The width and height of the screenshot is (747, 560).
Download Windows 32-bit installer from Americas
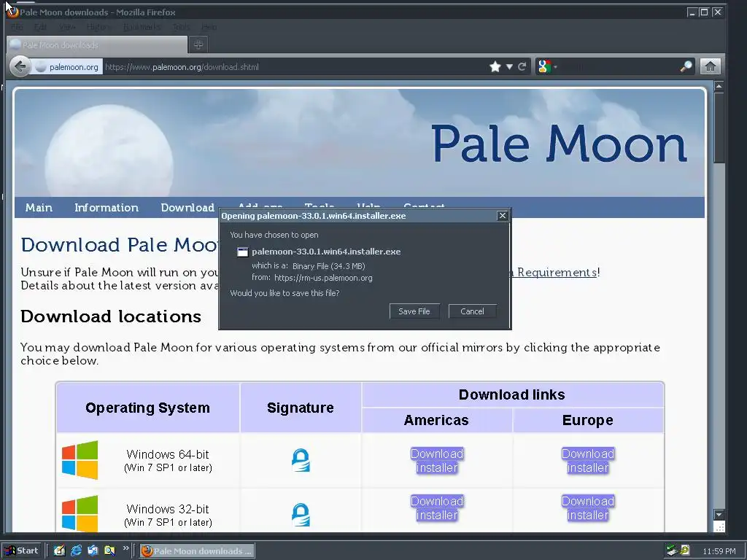pyautogui.click(x=437, y=508)
